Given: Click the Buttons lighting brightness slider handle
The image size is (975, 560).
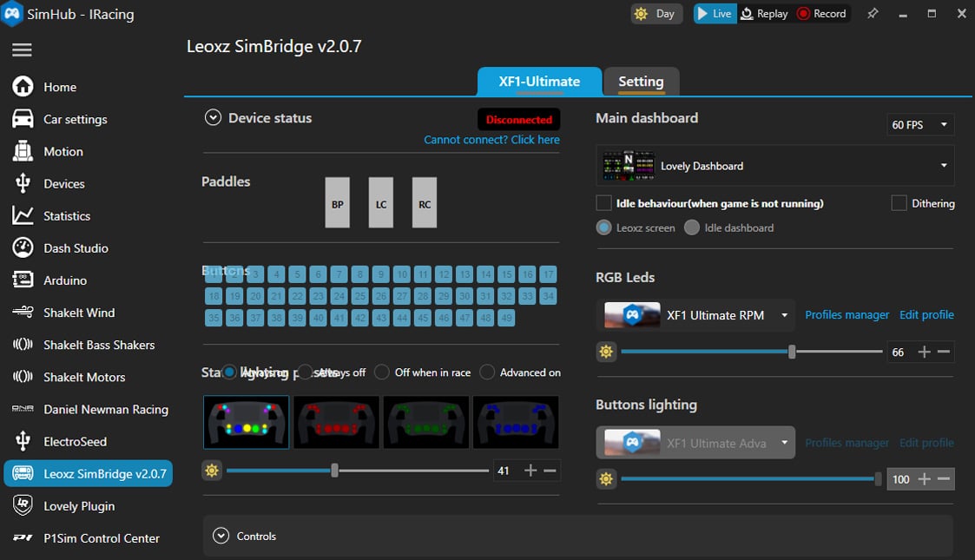Looking at the screenshot, I should pos(878,478).
